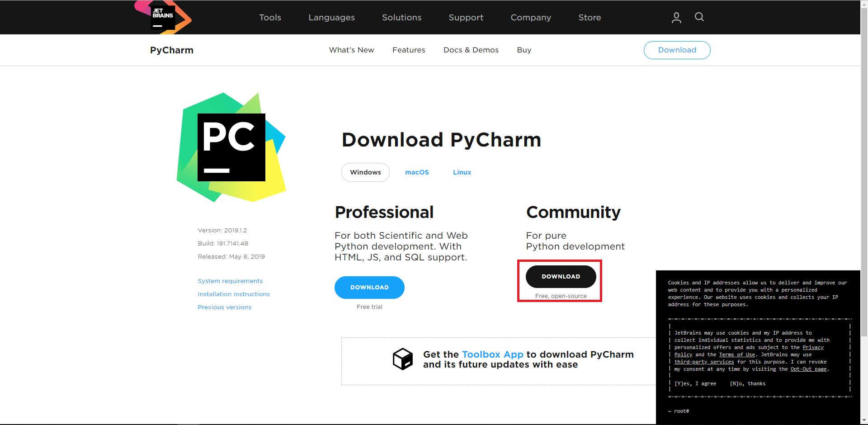This screenshot has height=425, width=868.
Task: Open the Solutions menu
Action: (x=401, y=17)
